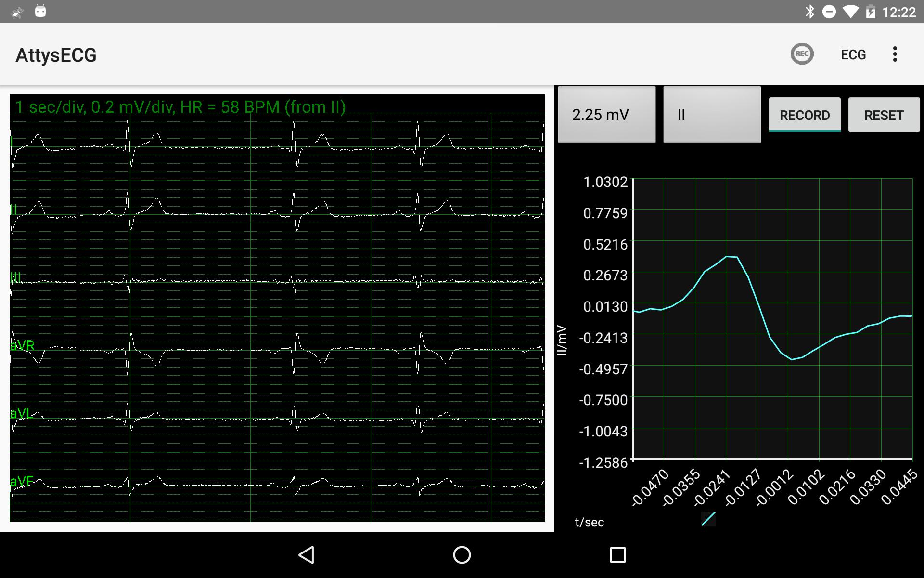Viewport: 924px width, 578px height.
Task: Tap the do-not-disturb status icon
Action: (829, 12)
